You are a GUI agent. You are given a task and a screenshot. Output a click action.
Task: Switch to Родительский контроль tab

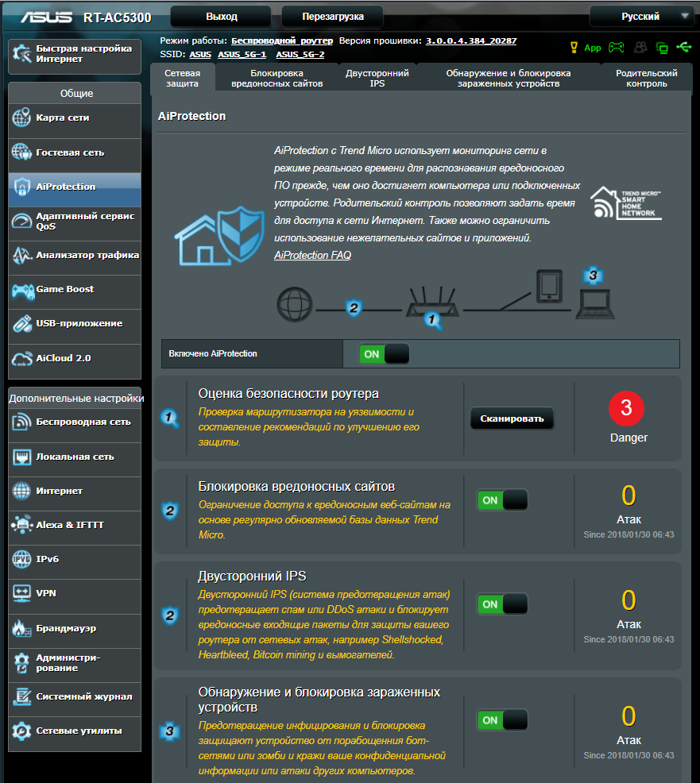point(646,78)
